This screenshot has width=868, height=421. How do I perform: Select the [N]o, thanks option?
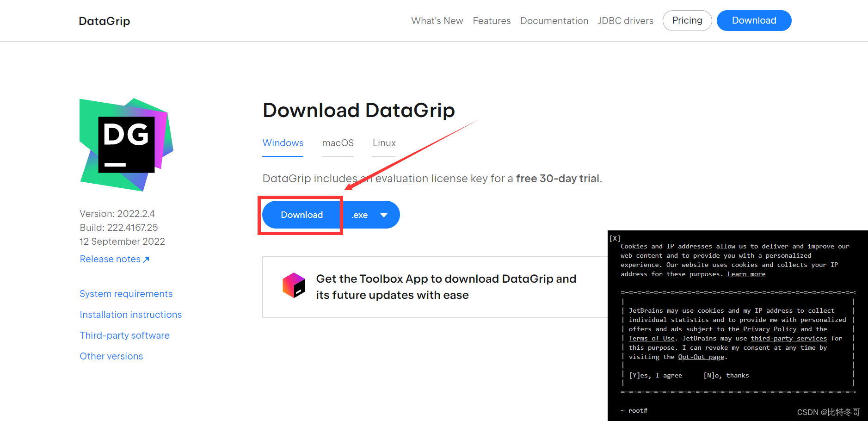(726, 375)
